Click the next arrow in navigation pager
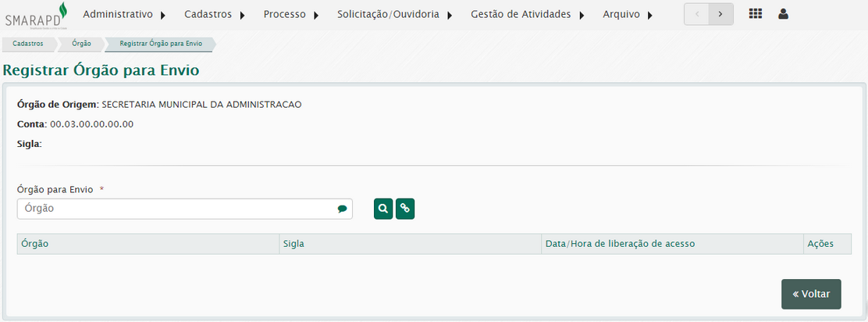 point(720,14)
